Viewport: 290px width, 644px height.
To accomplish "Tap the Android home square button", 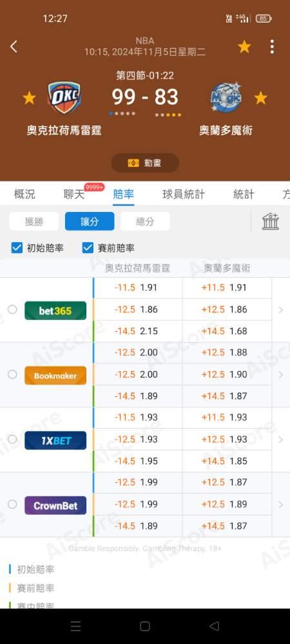I will click(x=145, y=627).
